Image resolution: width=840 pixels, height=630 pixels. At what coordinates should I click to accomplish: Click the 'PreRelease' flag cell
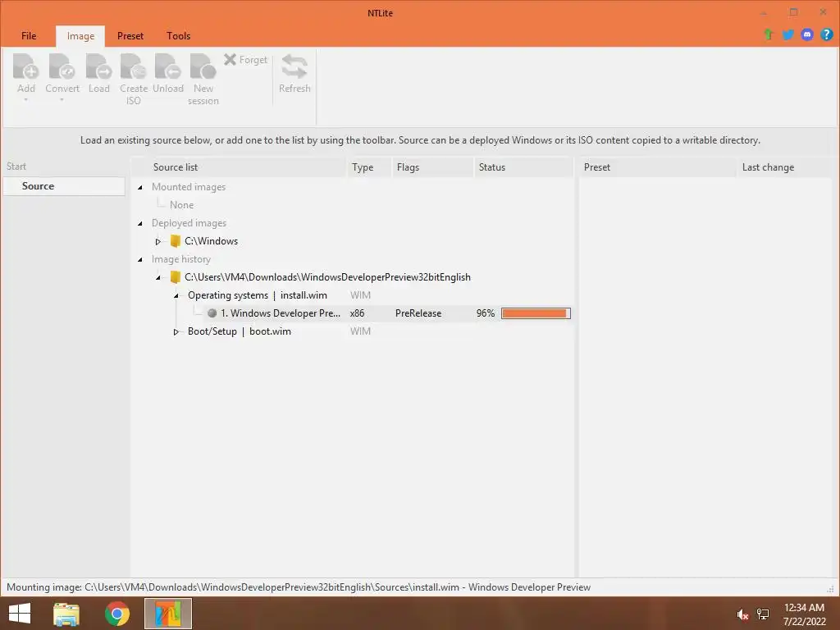click(x=418, y=313)
